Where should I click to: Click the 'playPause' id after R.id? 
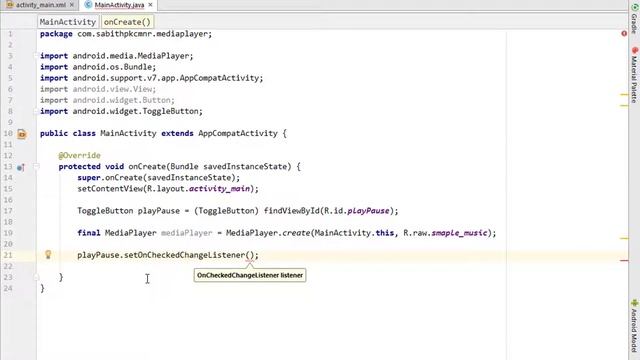click(x=368, y=211)
